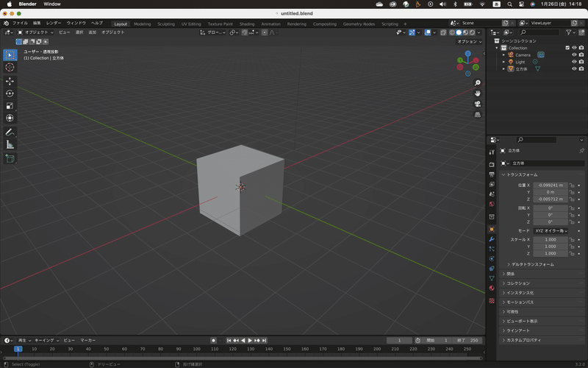Open transform orientation グロー dropdown
This screenshot has height=368, width=588.
[212, 32]
